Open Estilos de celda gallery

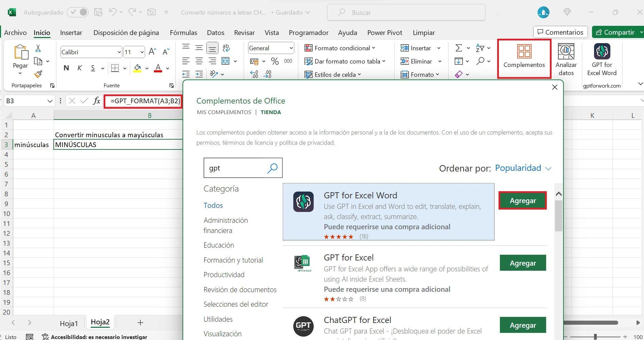(332, 74)
